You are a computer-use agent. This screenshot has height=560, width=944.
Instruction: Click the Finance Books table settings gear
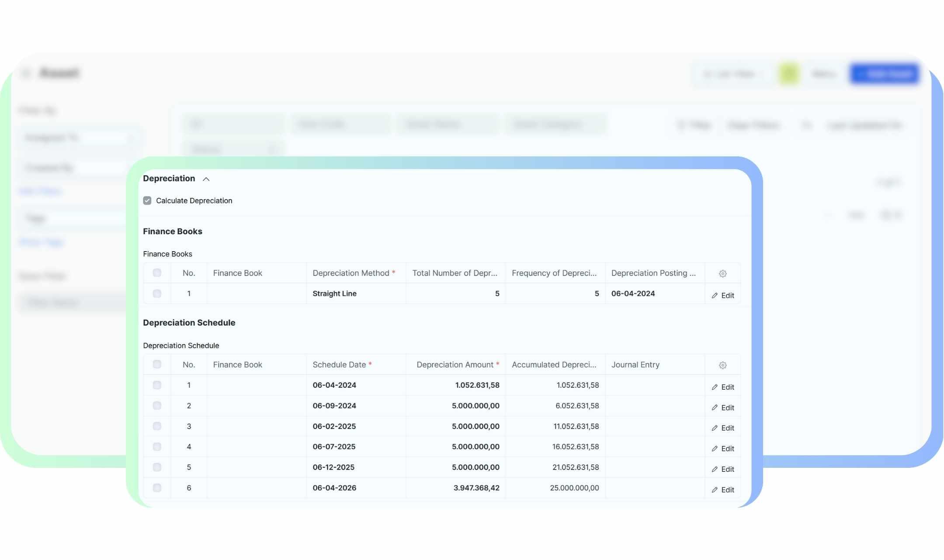point(722,273)
